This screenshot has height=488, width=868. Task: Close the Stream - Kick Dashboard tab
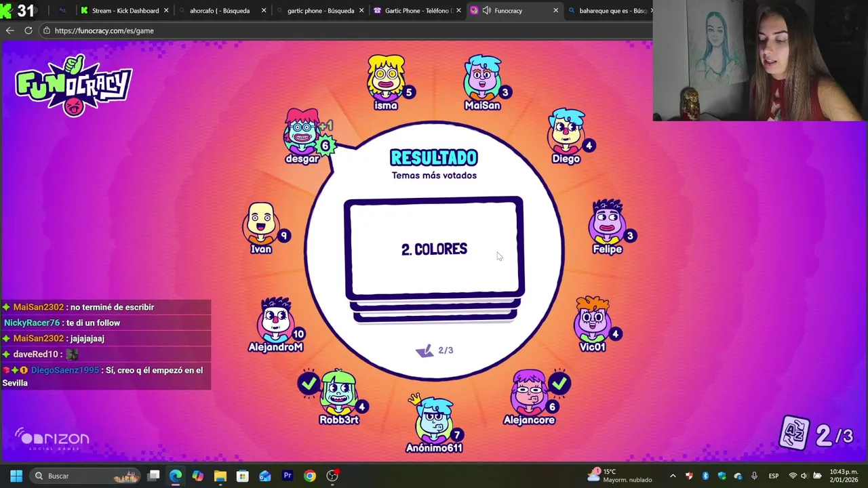[x=166, y=10]
